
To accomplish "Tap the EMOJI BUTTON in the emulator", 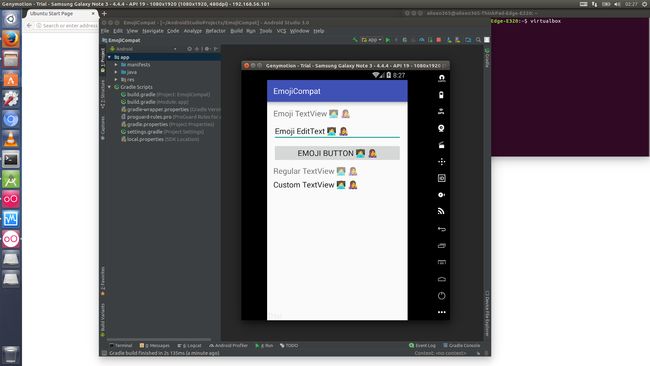I will click(337, 153).
